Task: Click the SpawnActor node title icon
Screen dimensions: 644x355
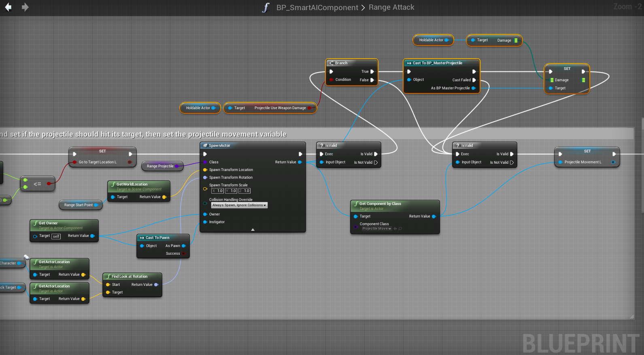Action: pyautogui.click(x=205, y=146)
